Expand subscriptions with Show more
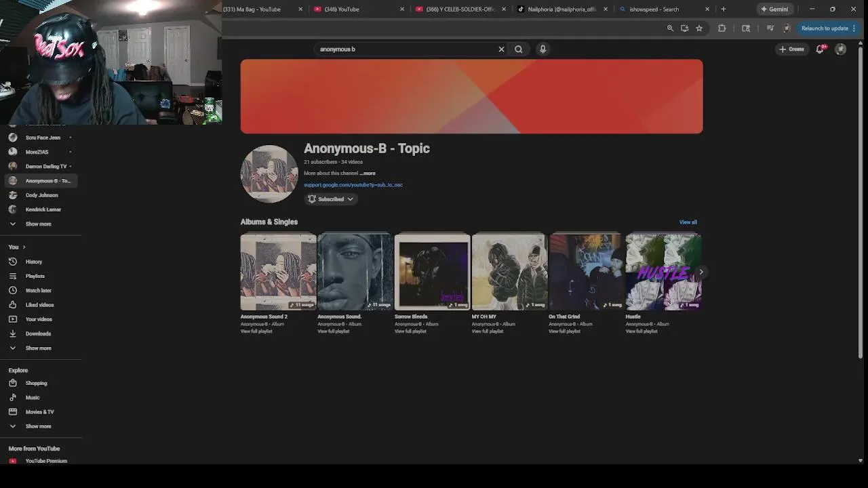 point(41,224)
